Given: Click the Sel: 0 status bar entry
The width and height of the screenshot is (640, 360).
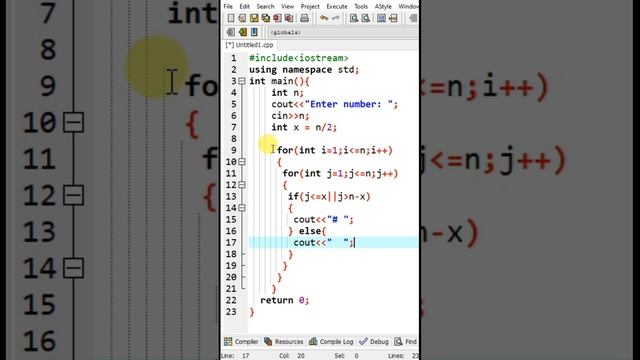Looking at the screenshot, I should pos(347,356).
